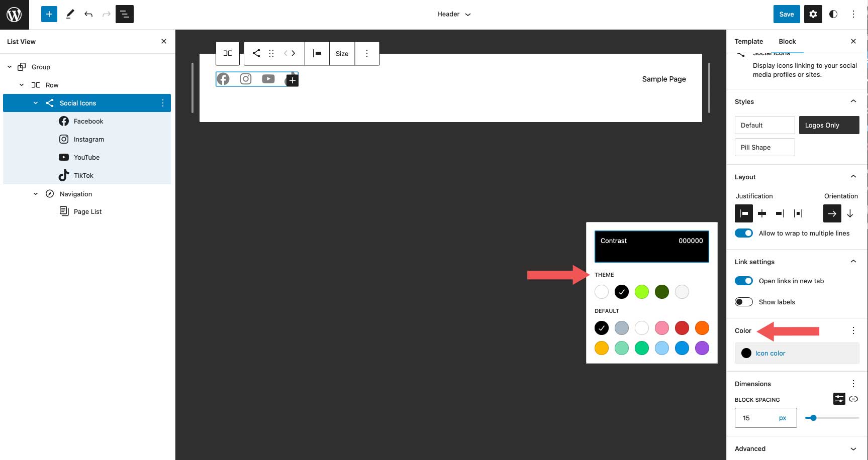Open the Social Icons options menu in List View
Image resolution: width=868 pixels, height=460 pixels.
pyautogui.click(x=162, y=102)
